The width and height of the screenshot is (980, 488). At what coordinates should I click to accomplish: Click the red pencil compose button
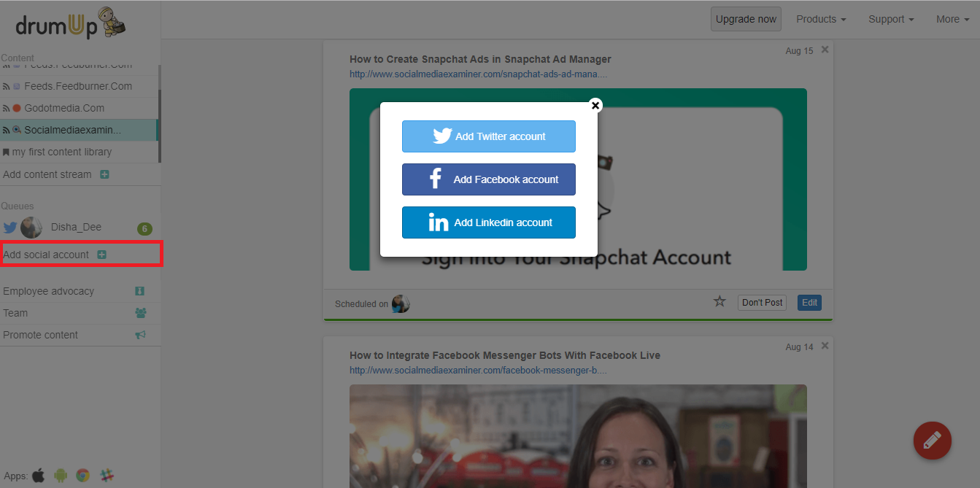(x=933, y=441)
